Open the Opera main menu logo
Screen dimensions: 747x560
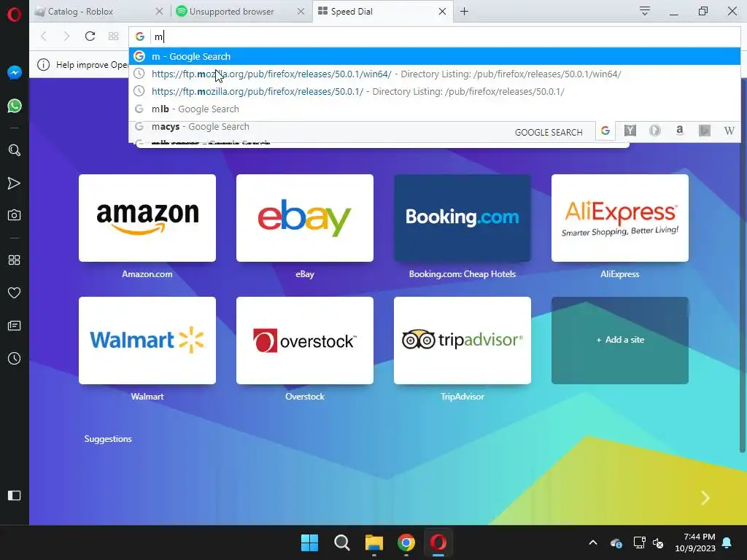point(15,15)
